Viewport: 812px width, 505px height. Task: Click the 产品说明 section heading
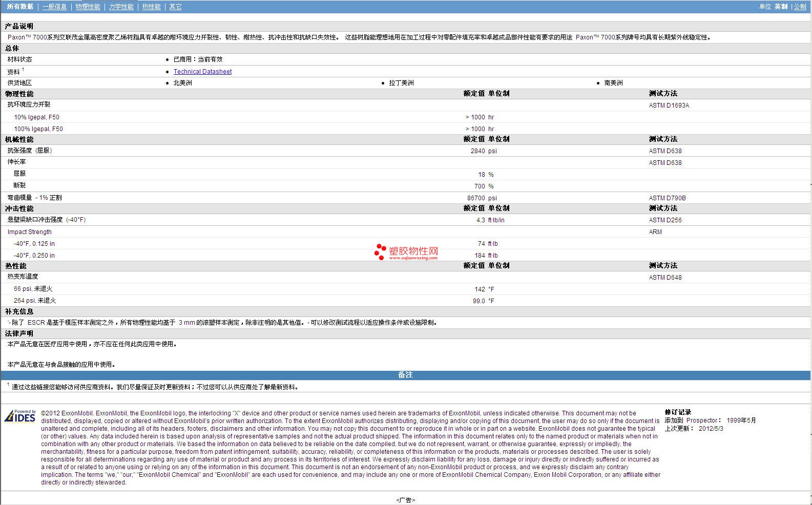pos(19,26)
